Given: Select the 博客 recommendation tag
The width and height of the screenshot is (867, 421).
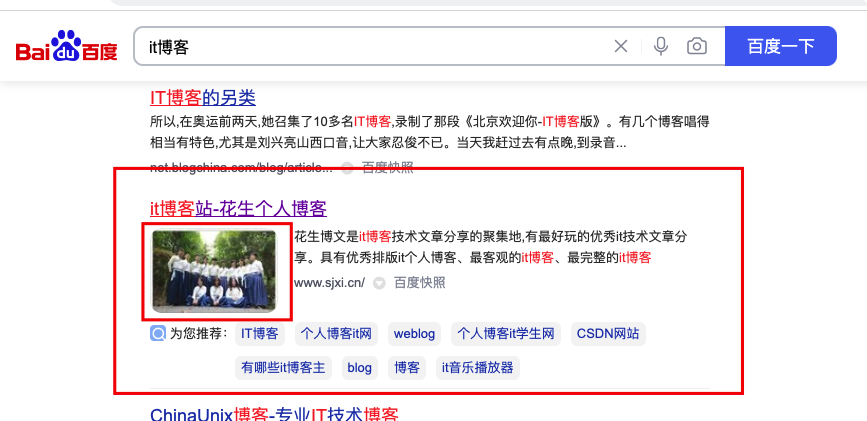Looking at the screenshot, I should point(407,368).
